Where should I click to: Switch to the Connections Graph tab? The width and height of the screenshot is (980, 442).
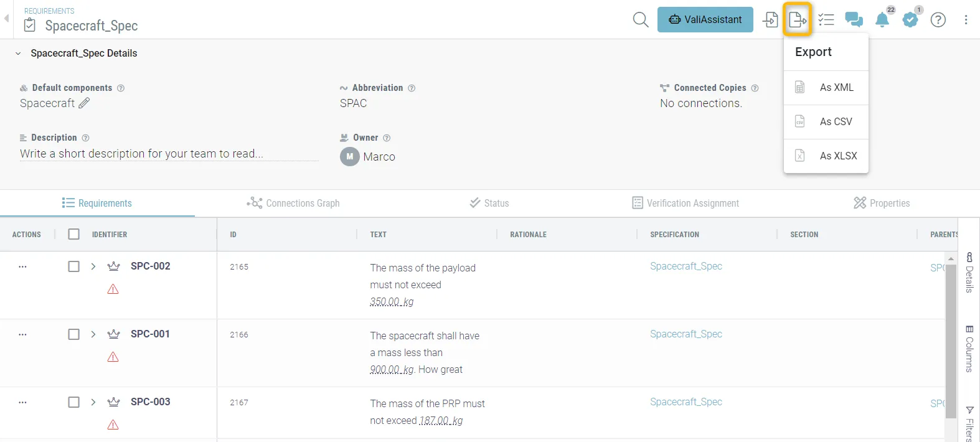(x=293, y=203)
